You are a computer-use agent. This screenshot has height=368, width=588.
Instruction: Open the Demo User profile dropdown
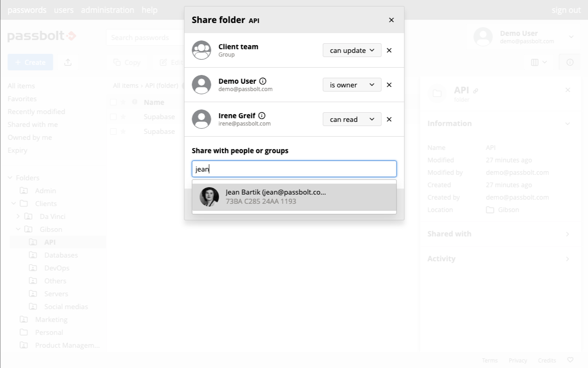click(524, 37)
